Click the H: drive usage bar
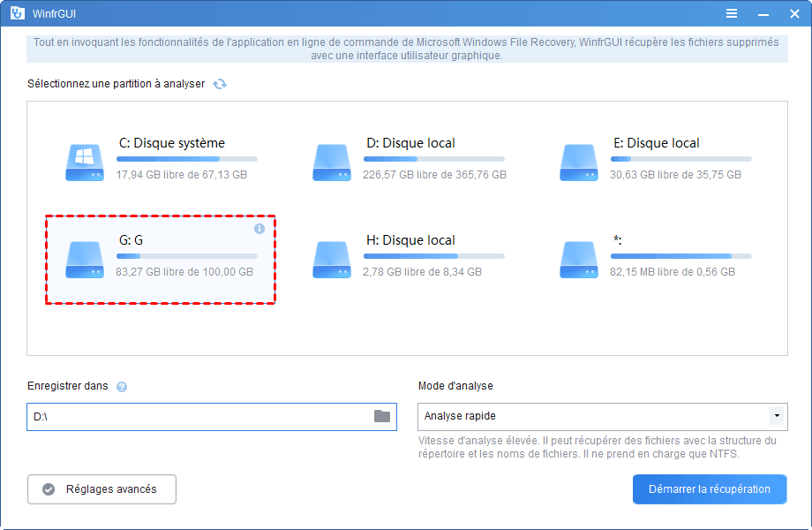This screenshot has width=812, height=530. pyautogui.click(x=434, y=256)
